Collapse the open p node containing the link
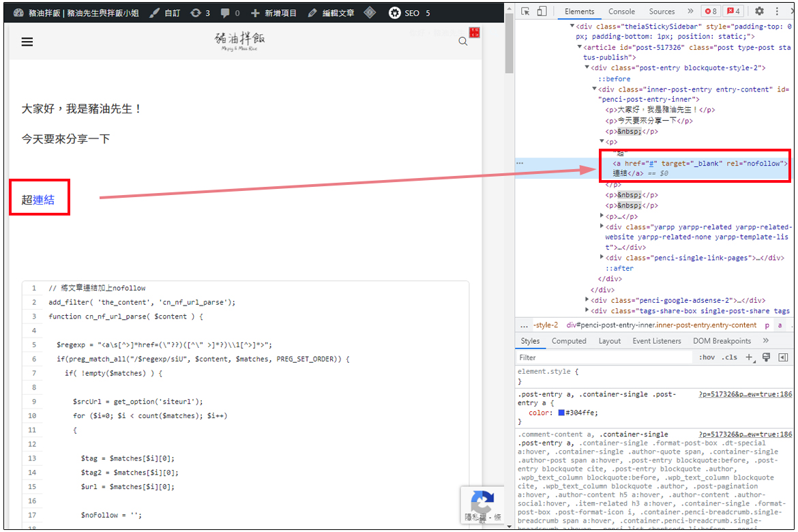798x532 pixels. click(602, 142)
